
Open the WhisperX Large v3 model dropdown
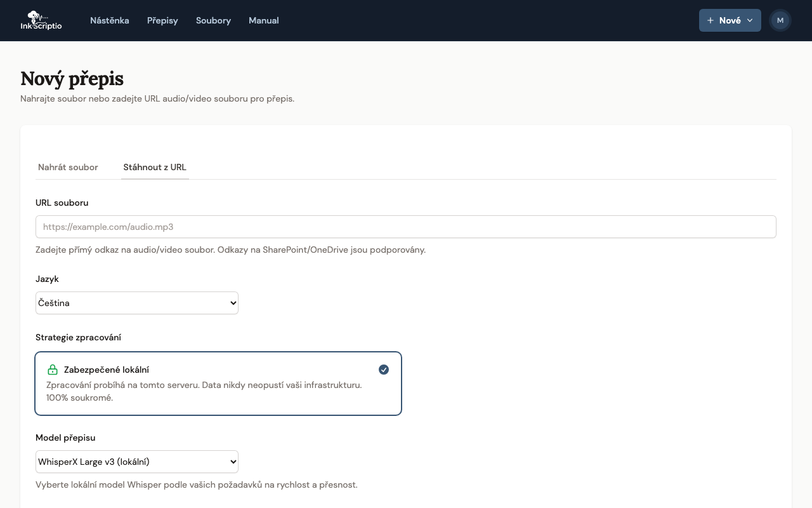point(137,462)
